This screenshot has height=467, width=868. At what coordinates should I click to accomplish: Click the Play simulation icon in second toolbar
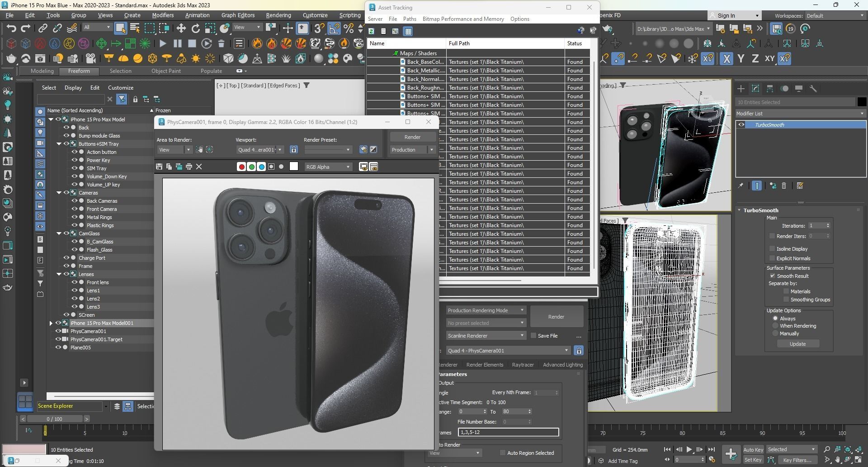[163, 43]
